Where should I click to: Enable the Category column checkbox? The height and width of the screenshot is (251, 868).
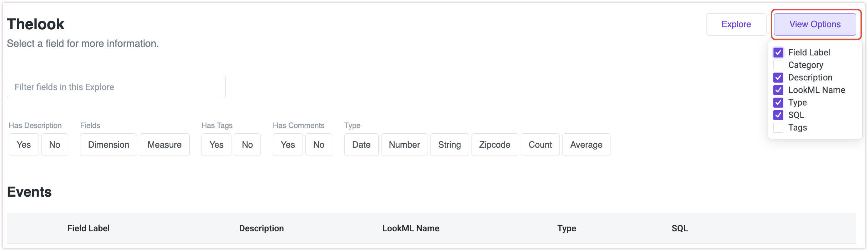point(778,65)
